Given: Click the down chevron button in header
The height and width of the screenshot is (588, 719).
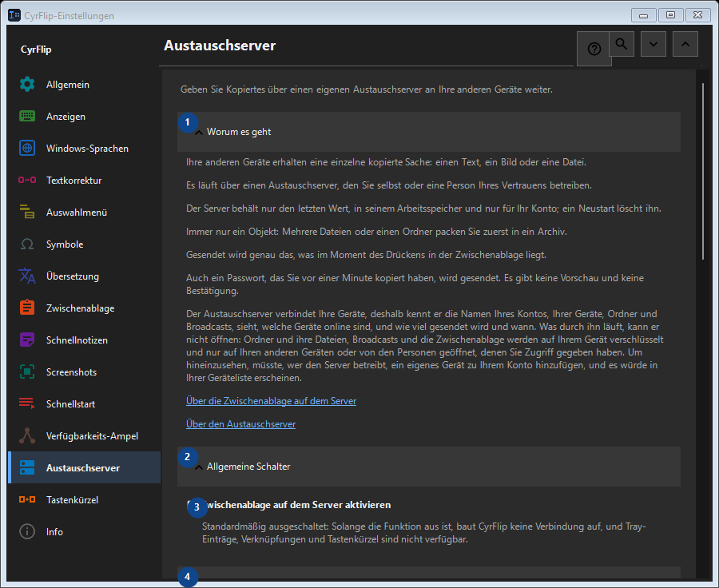Looking at the screenshot, I should point(653,44).
